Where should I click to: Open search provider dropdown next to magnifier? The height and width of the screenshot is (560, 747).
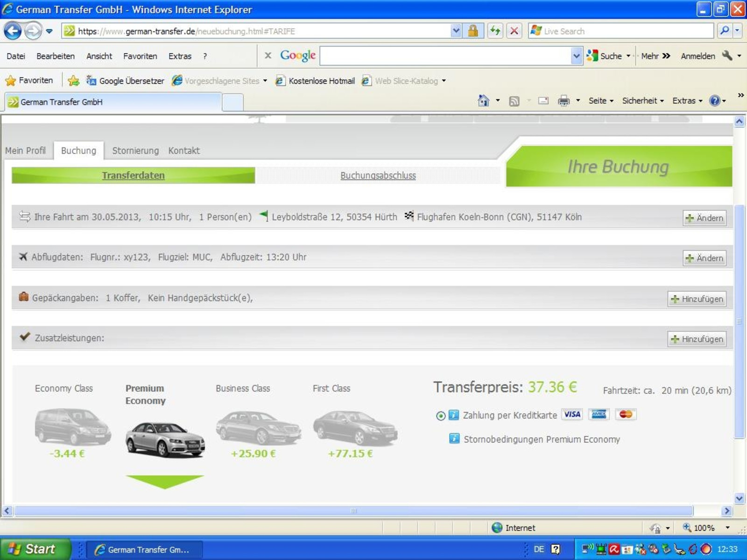tap(738, 31)
